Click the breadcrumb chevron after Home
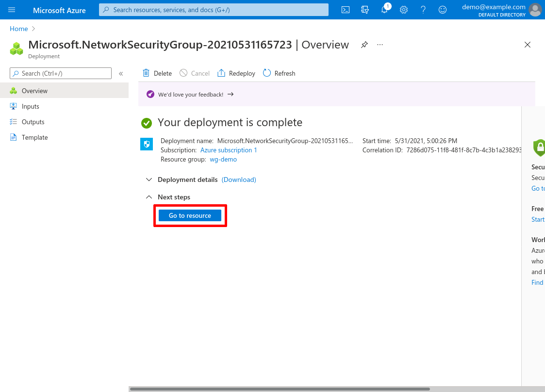The height and width of the screenshot is (392, 545). pos(33,29)
